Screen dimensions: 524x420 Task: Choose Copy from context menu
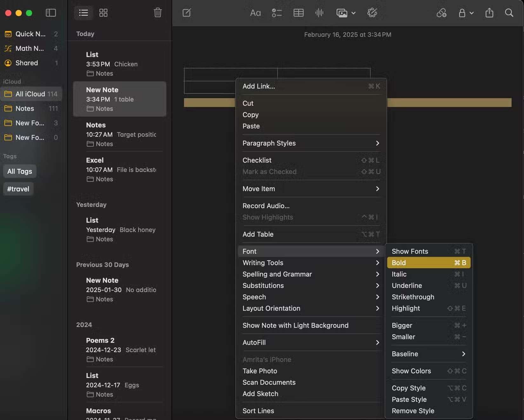311,115
